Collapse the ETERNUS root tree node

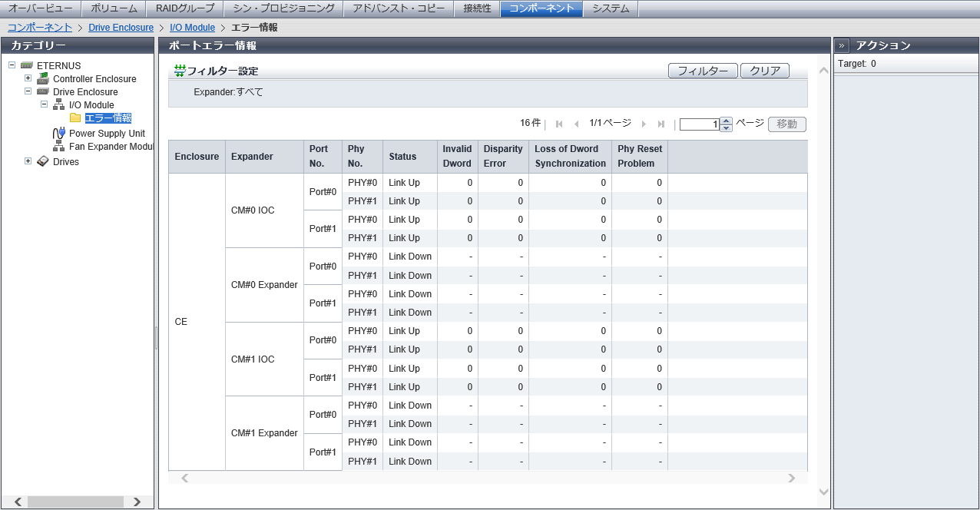coord(12,65)
